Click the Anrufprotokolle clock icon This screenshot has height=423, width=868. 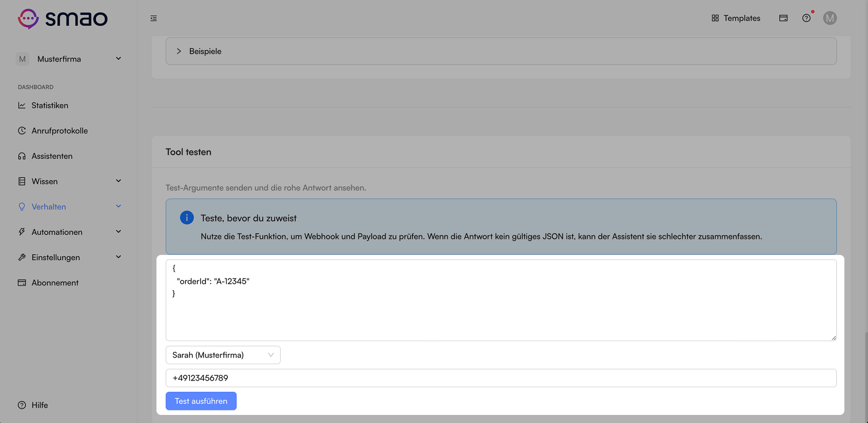point(22,131)
